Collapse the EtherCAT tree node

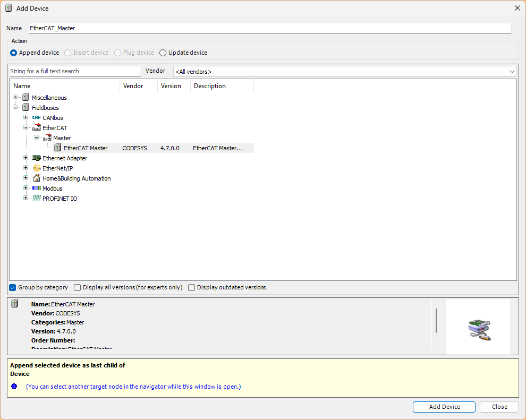click(x=26, y=127)
